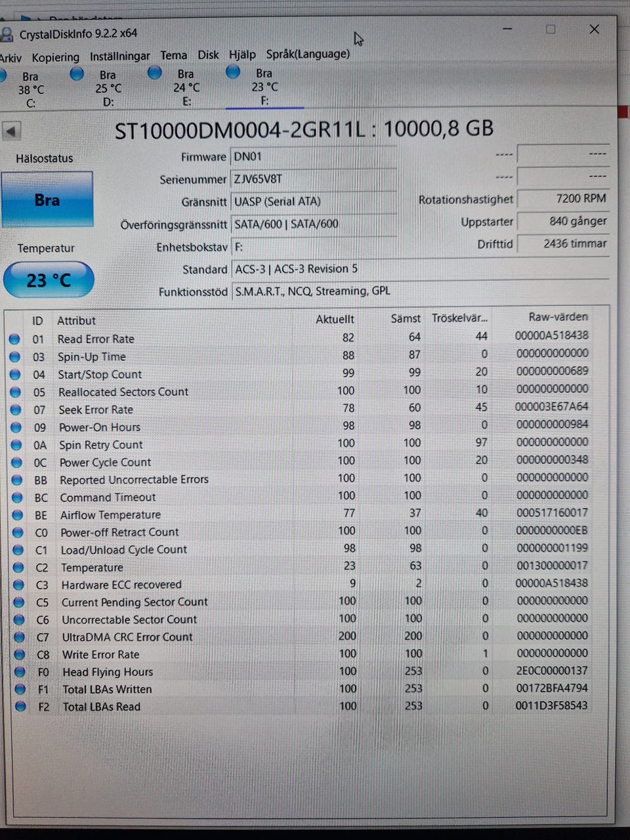Image resolution: width=630 pixels, height=840 pixels.
Task: Click the Gränssnitt field UASP (Serial ATA)
Action: 314,201
